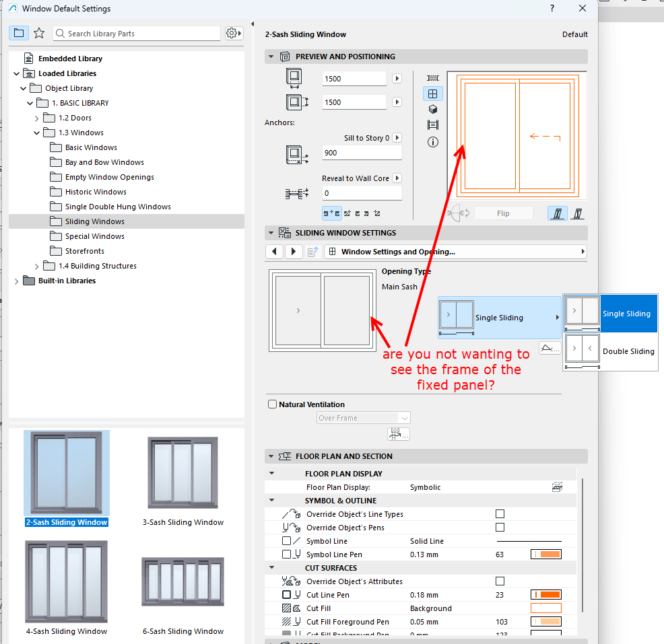Screen dimensions: 664x644
Task: Open the Single Sliding opening type selector
Action: [x=499, y=318]
